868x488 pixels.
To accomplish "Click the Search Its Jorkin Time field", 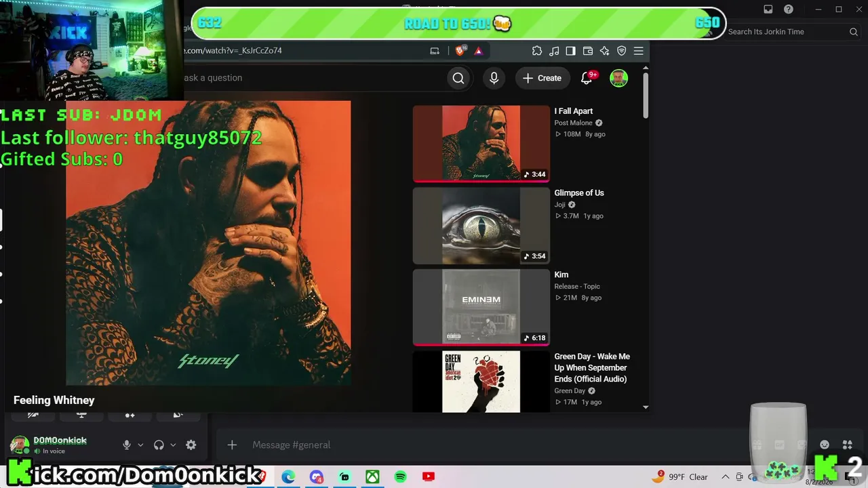I will point(793,32).
